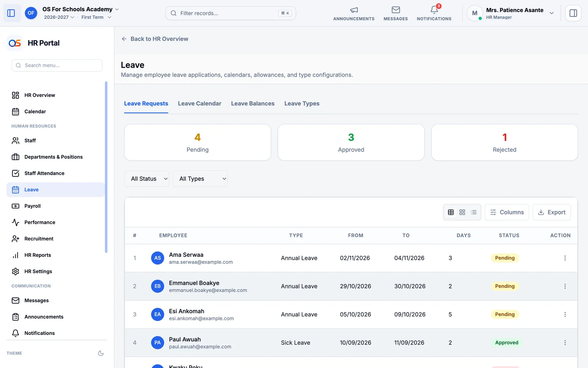Open the 2026-2027 academic year dropdown

[x=59, y=17]
